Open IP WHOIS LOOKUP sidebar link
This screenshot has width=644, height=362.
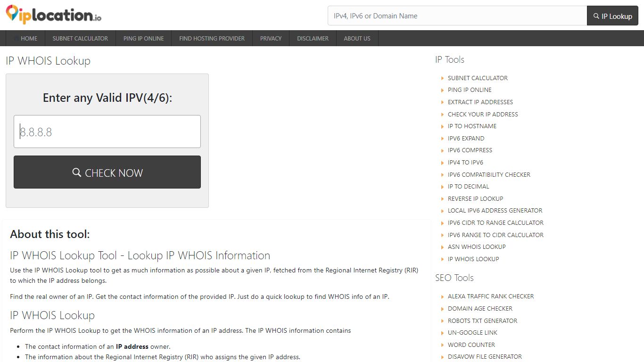[x=473, y=259]
